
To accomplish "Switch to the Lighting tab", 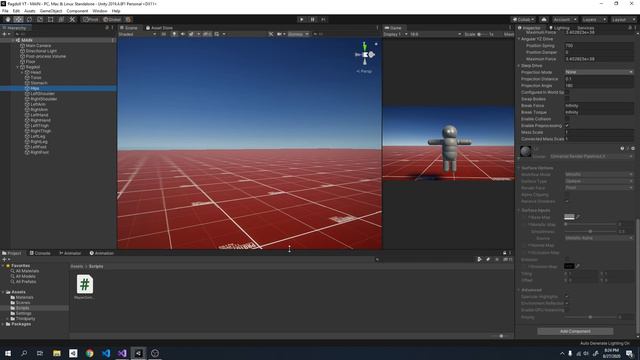I will tap(559, 28).
